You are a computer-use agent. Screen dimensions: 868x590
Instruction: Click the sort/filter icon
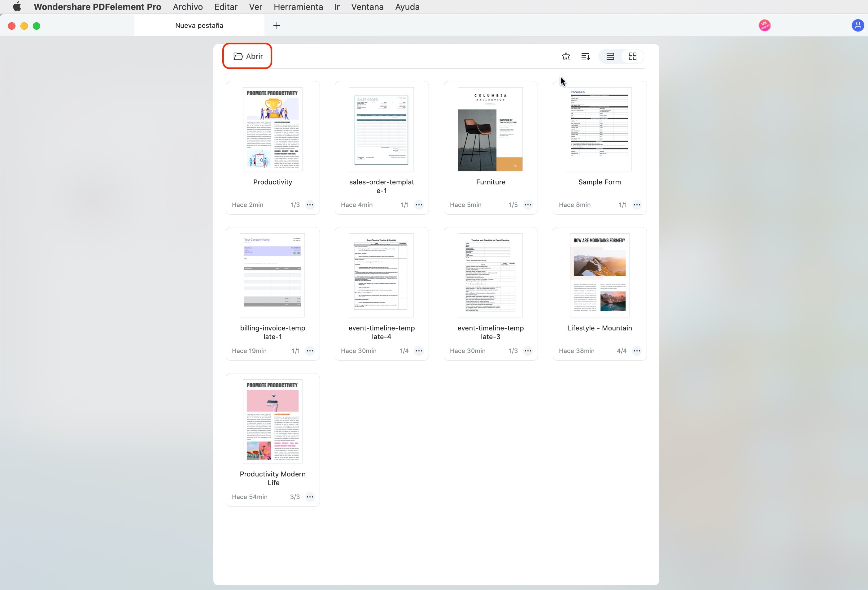tap(585, 56)
